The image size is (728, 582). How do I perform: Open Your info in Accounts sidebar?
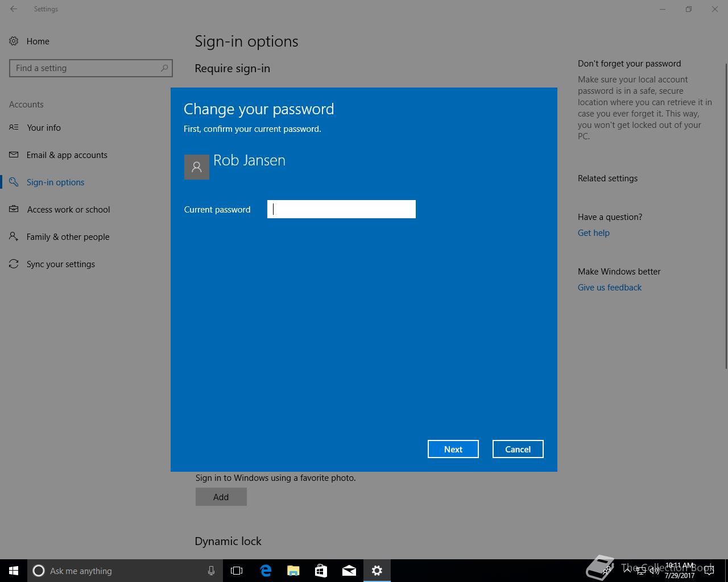coord(44,127)
